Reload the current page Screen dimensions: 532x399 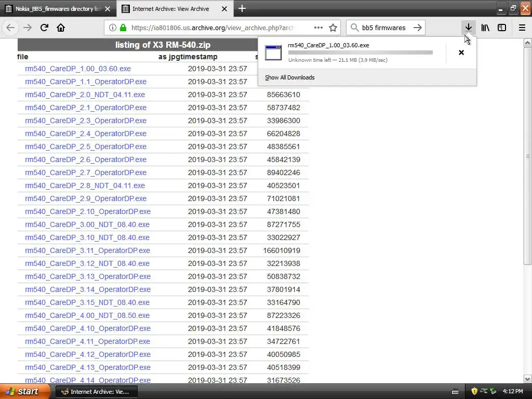(x=44, y=28)
